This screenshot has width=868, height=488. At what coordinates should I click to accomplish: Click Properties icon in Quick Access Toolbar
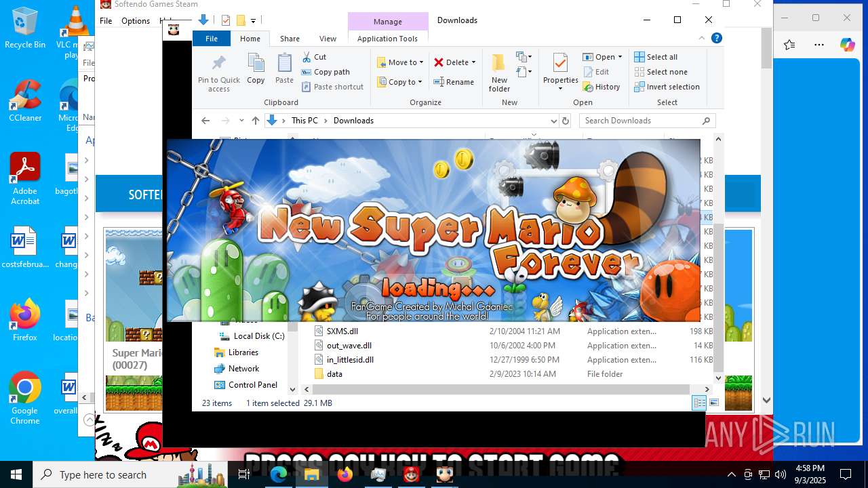point(226,20)
